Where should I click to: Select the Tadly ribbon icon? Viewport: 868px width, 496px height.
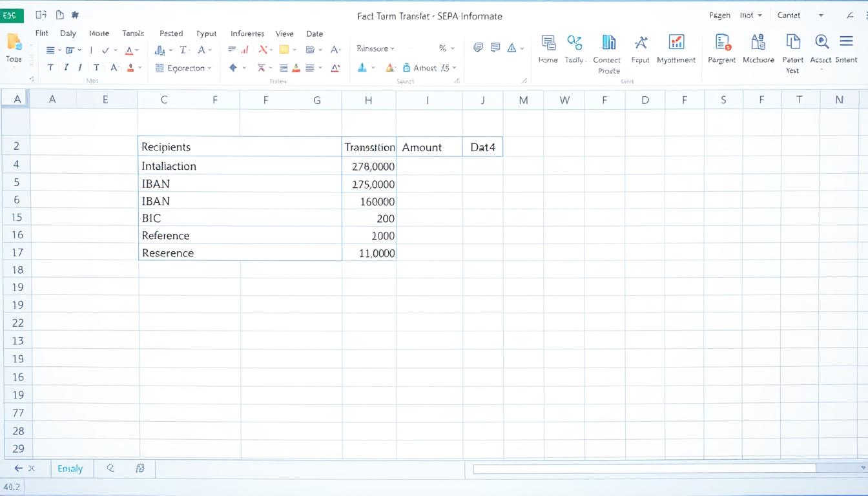(x=574, y=43)
